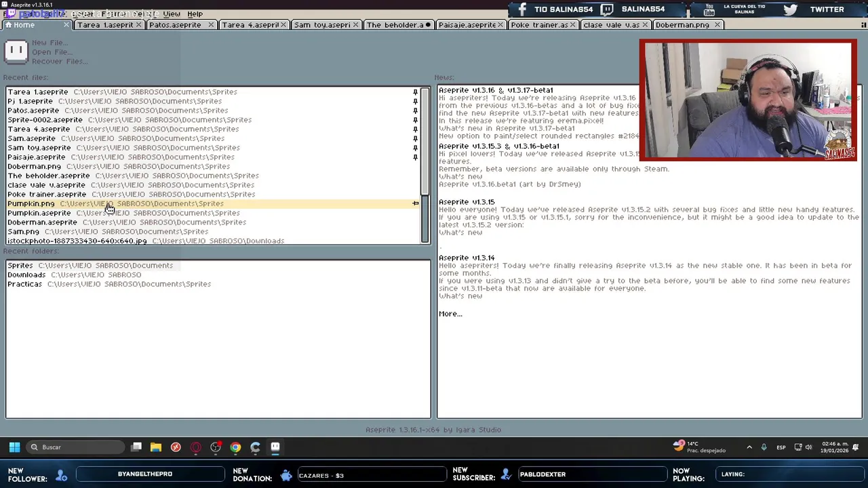The height and width of the screenshot is (488, 868).
Task: Open the Practicas recent folder
Action: [x=218, y=285]
